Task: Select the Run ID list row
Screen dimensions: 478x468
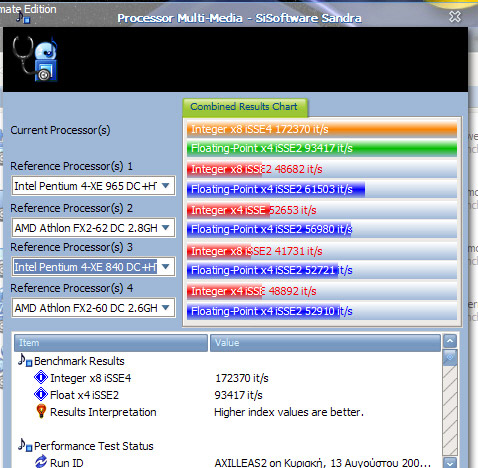Action: pyautogui.click(x=228, y=463)
